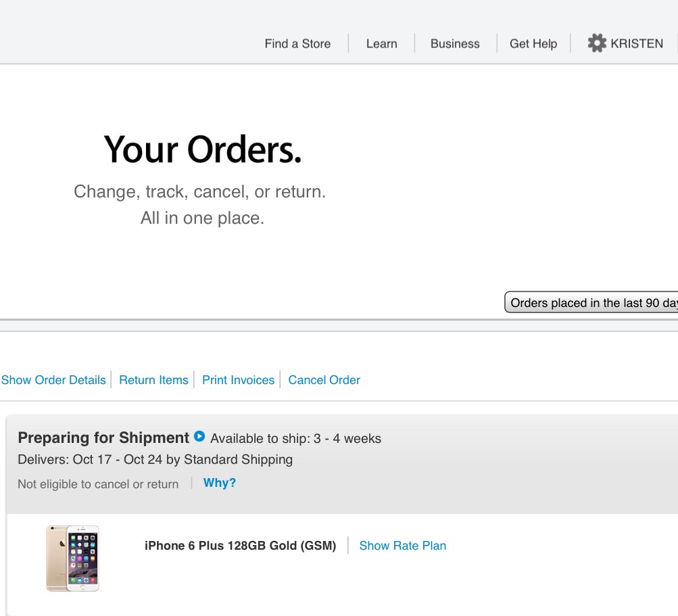Click the blue arrow icon beside Preparing for Shipment
Image resolution: width=678 pixels, height=616 pixels.
tap(199, 436)
